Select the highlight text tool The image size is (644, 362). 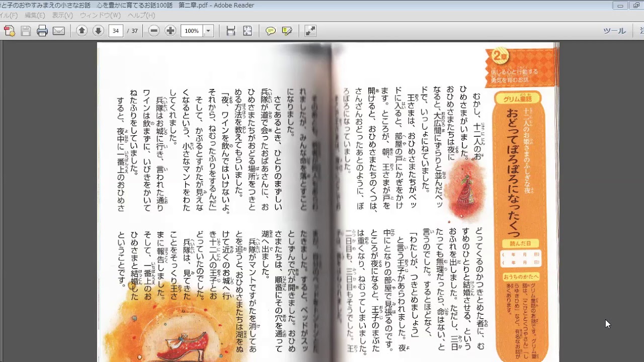coord(287,31)
